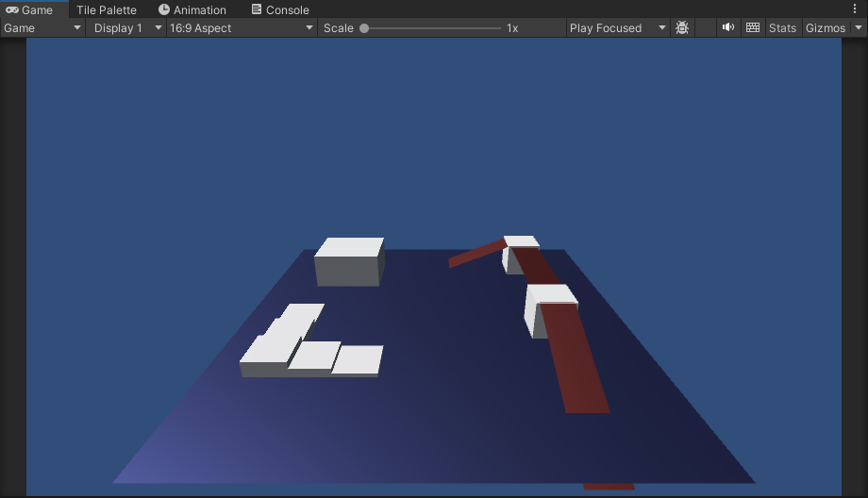Click the Scale 1x value label
The height and width of the screenshot is (498, 868).
[x=512, y=28]
